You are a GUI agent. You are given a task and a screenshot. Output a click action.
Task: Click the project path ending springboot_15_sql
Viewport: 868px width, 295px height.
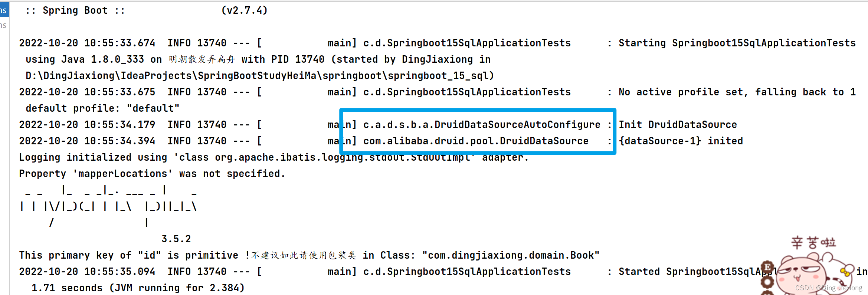[x=260, y=76]
